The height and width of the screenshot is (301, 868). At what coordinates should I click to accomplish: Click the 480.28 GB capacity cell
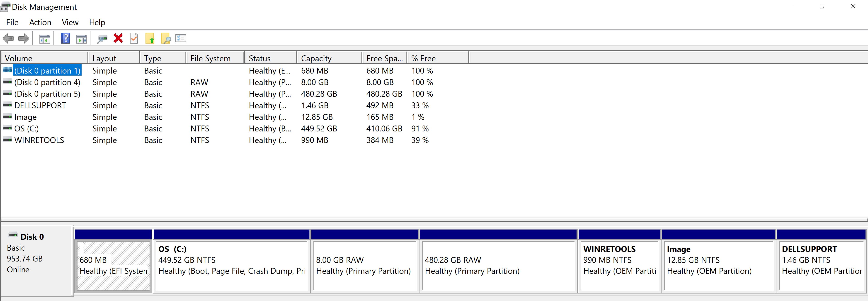click(x=319, y=94)
